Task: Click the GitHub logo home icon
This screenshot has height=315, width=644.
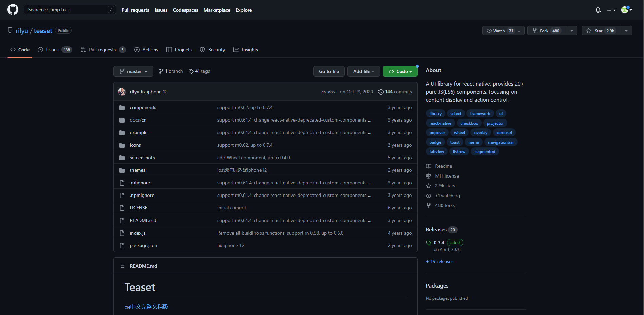Action: tap(13, 10)
